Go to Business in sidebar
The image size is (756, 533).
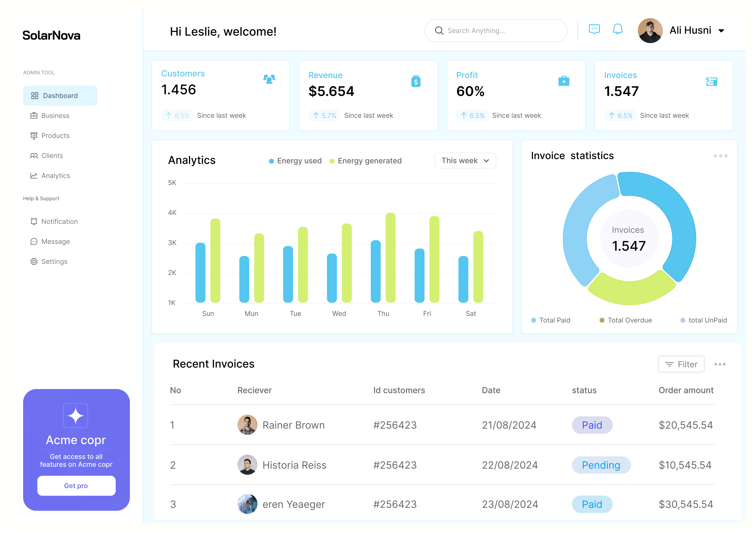click(x=55, y=116)
